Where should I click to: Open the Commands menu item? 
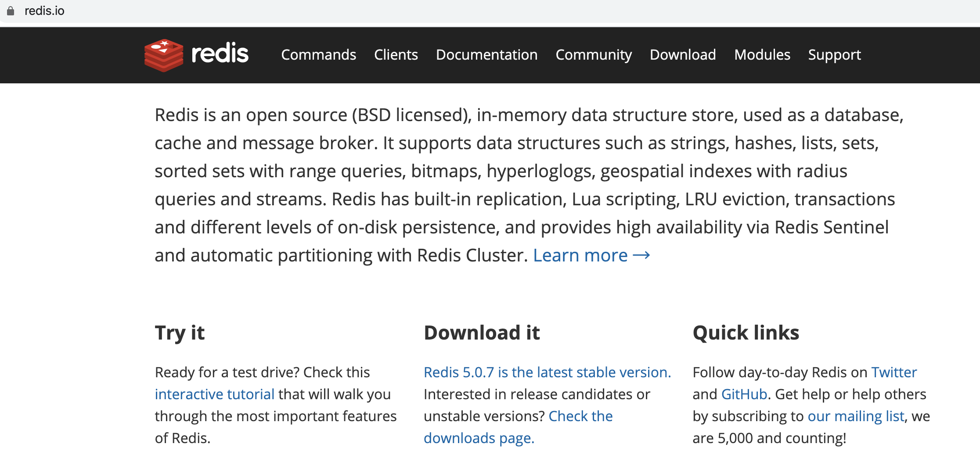click(x=319, y=55)
